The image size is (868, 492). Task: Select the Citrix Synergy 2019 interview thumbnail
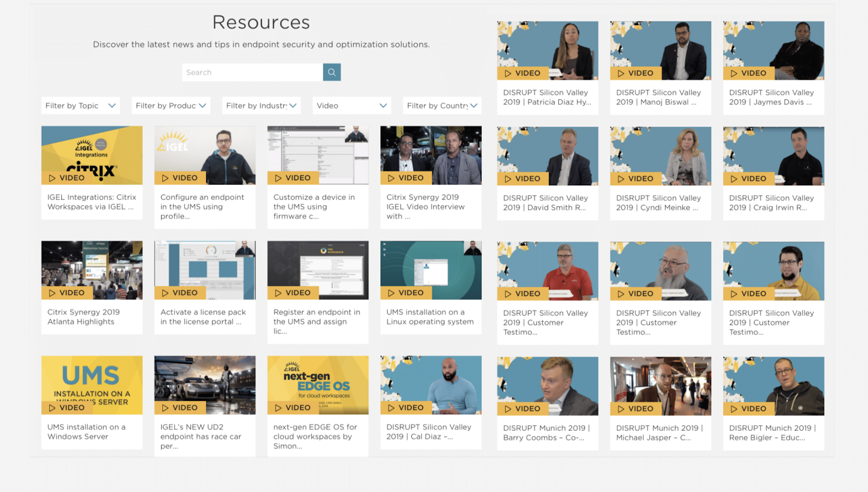(x=431, y=155)
